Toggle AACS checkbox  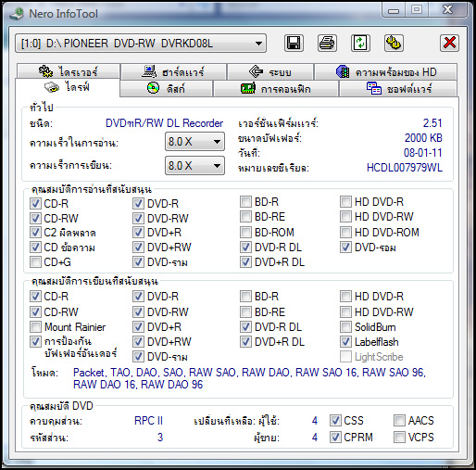point(399,420)
